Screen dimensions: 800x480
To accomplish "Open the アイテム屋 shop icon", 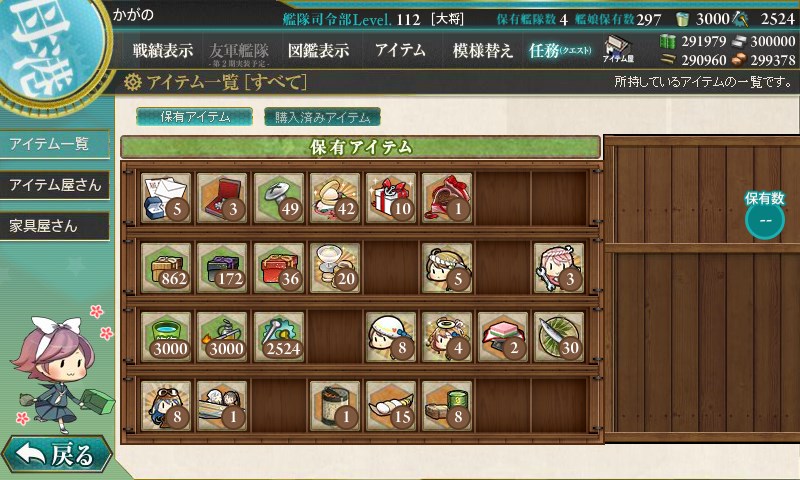I will coord(618,49).
